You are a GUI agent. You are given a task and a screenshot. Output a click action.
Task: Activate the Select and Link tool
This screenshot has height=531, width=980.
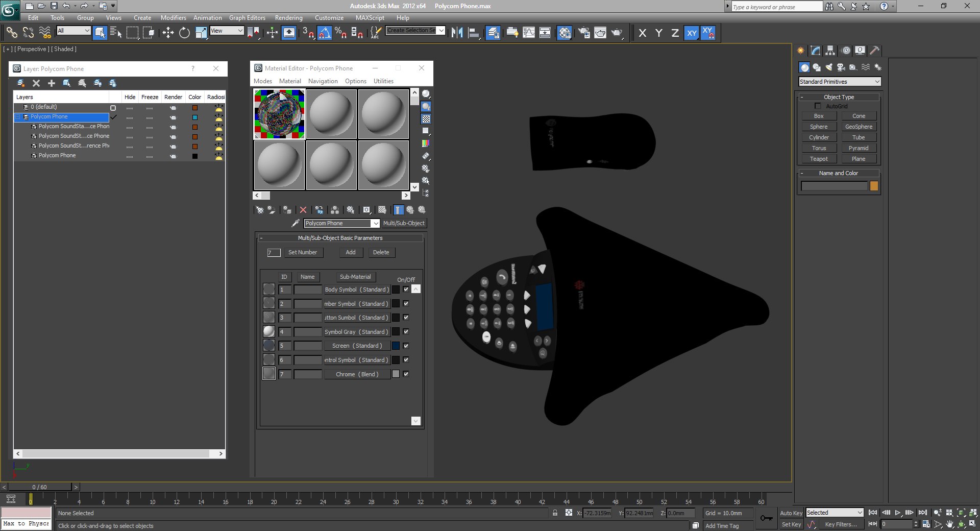(11, 33)
